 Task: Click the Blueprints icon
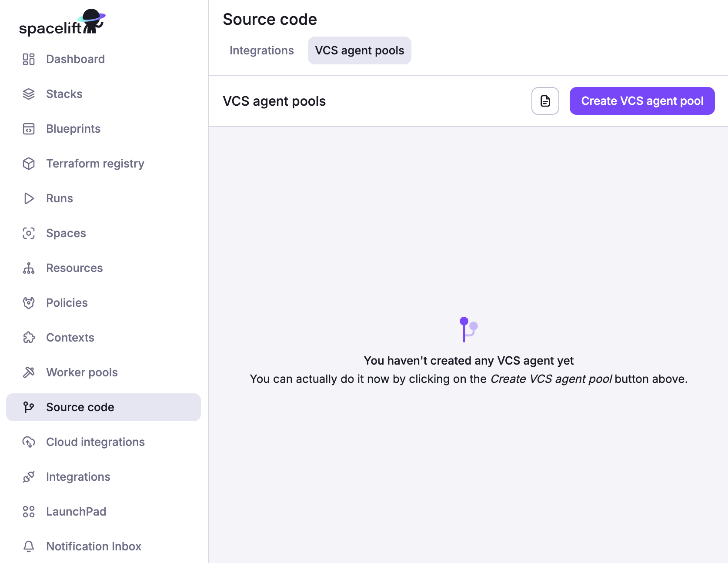tap(29, 129)
